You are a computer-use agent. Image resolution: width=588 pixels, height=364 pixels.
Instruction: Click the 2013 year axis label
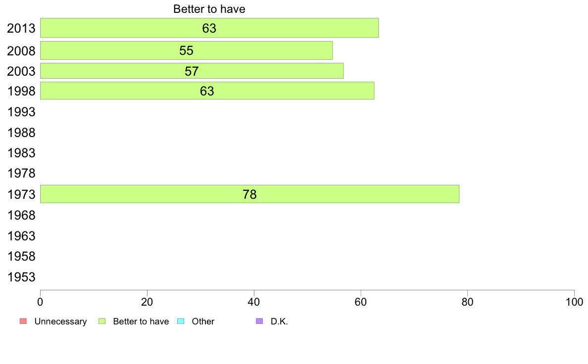(21, 28)
